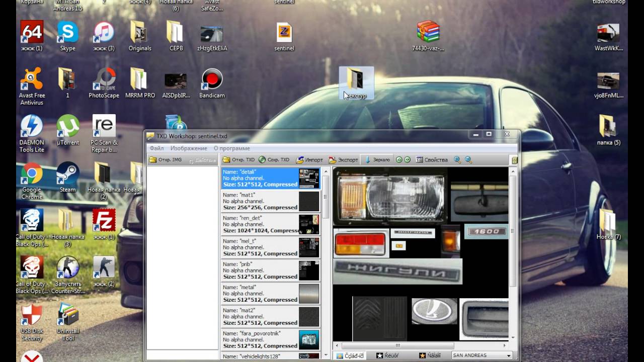The width and height of the screenshot is (644, 362).
Task: Select the "vehiclelights128" texture entry
Action: pos(271,356)
